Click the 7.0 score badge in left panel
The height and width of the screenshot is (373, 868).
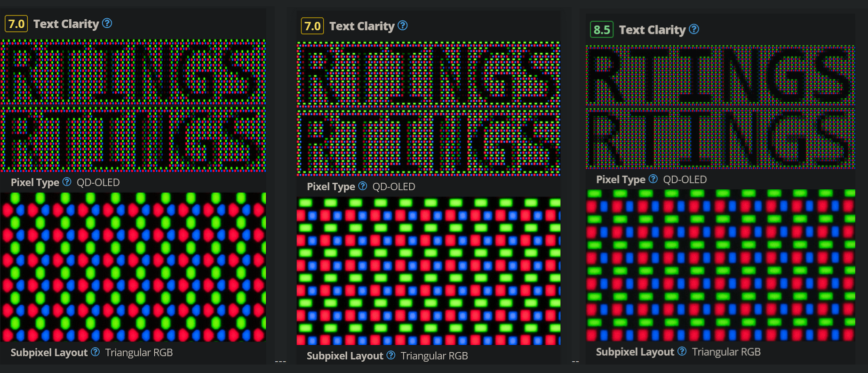(x=16, y=24)
